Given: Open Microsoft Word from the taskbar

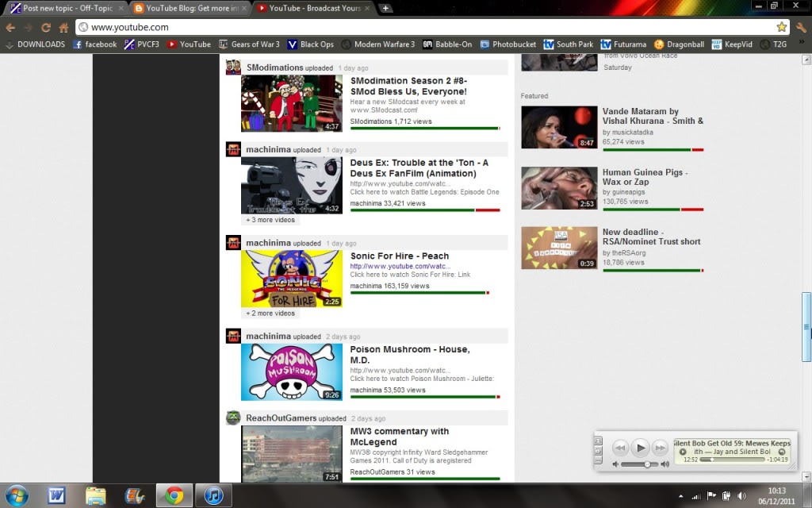Looking at the screenshot, I should pyautogui.click(x=56, y=496).
